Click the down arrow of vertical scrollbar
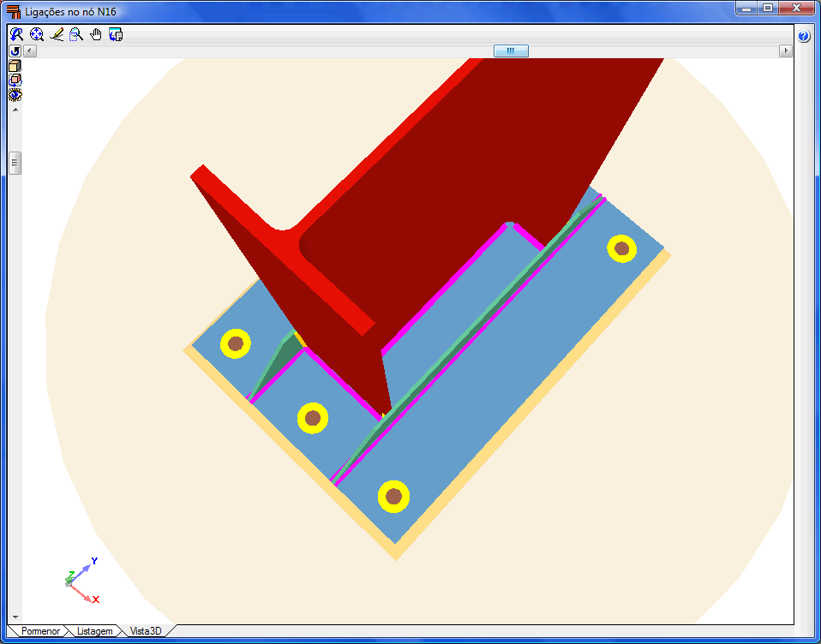The width and height of the screenshot is (821, 644). click(15, 617)
